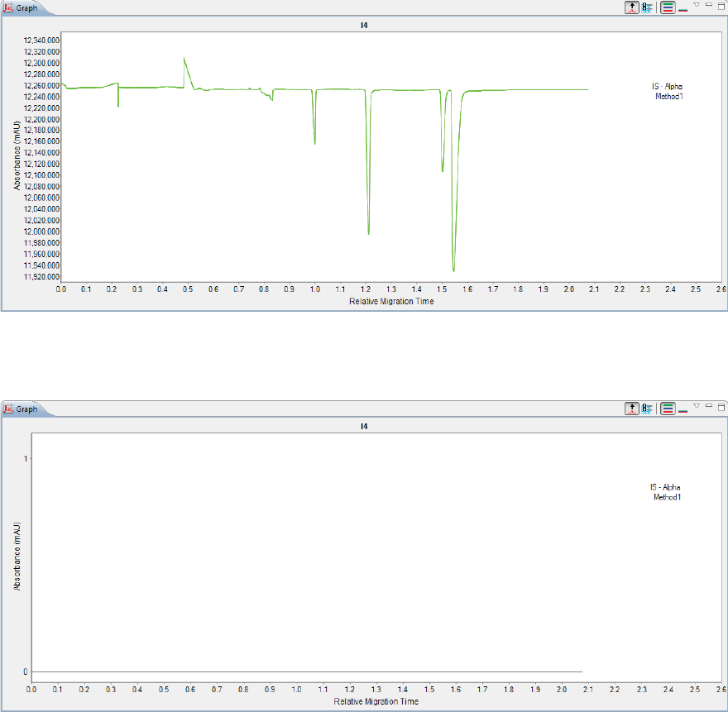Click 'Relative Migration Time' axis label in upper graph
Screen dimensions: 728x712
click(x=391, y=301)
